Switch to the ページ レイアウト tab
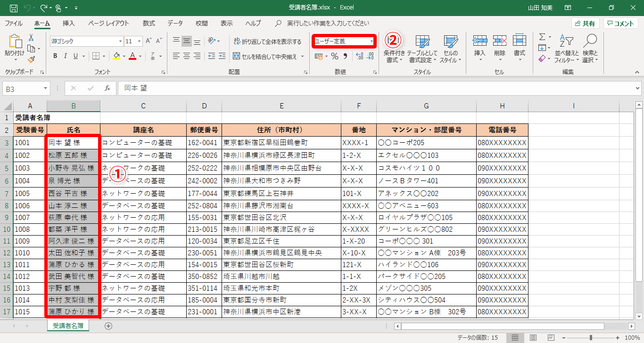The image size is (644, 343). click(x=108, y=23)
